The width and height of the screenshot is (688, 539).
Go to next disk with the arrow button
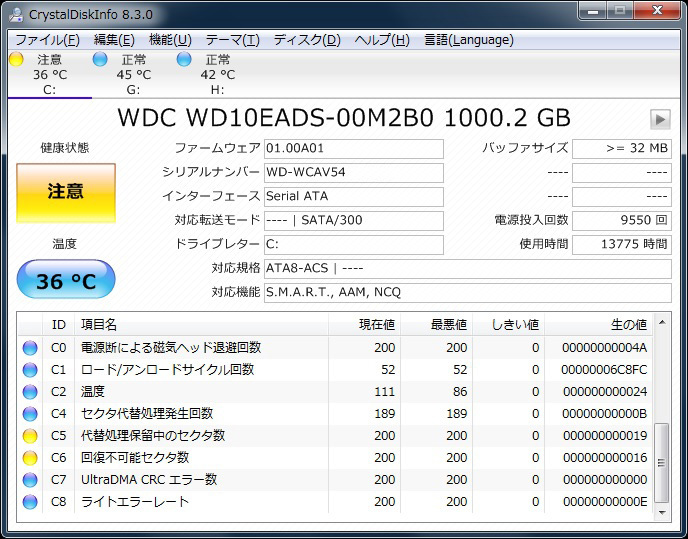point(660,119)
